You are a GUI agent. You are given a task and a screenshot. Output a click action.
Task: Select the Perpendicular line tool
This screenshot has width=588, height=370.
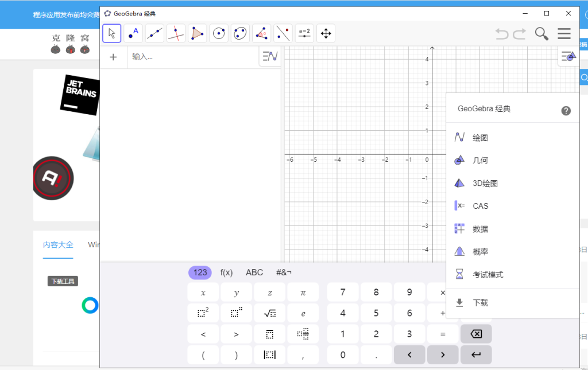tap(176, 33)
